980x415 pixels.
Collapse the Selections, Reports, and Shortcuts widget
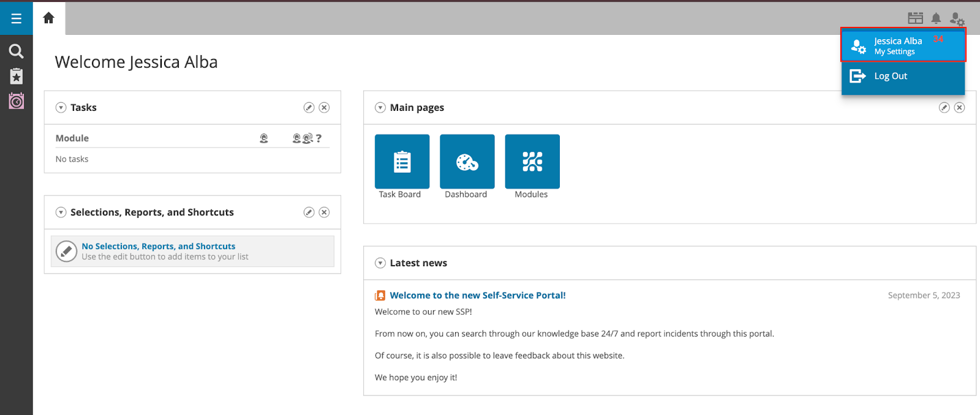(61, 212)
